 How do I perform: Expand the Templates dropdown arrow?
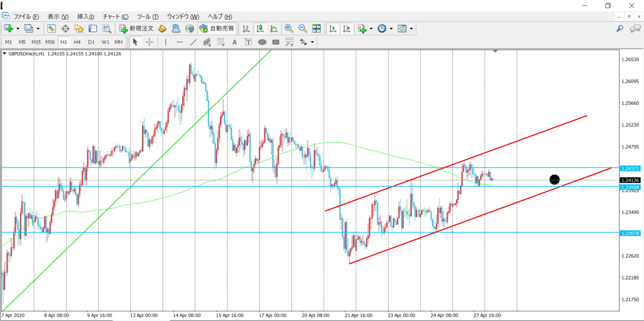pyautogui.click(x=411, y=28)
